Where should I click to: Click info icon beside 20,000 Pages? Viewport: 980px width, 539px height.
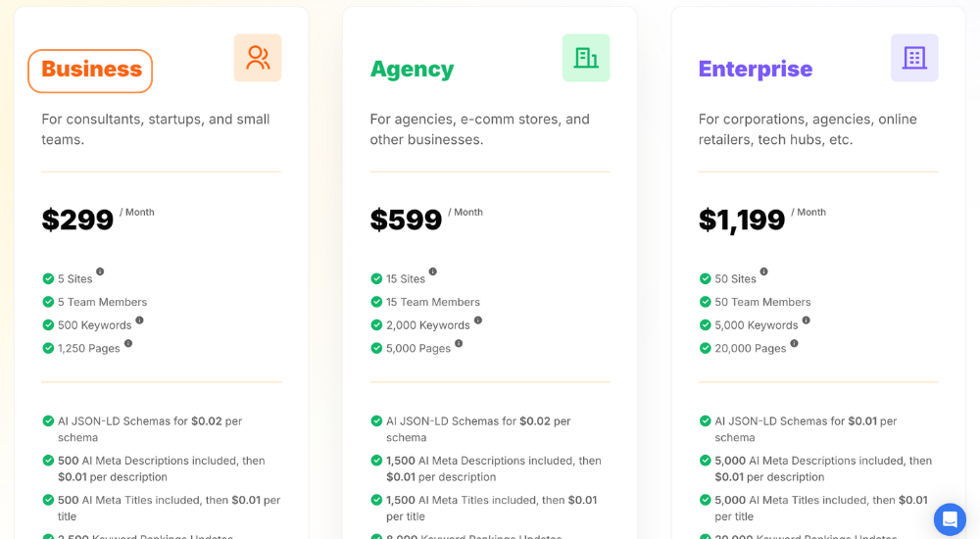click(794, 343)
